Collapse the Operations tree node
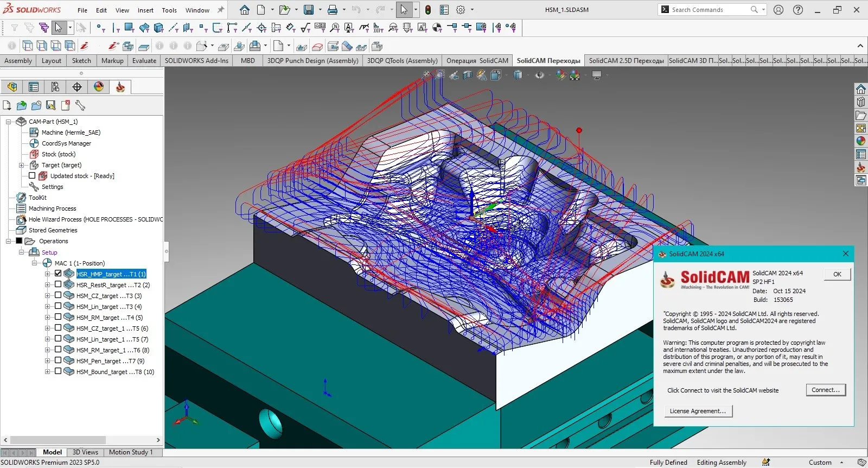The width and height of the screenshot is (868, 468). click(9, 241)
